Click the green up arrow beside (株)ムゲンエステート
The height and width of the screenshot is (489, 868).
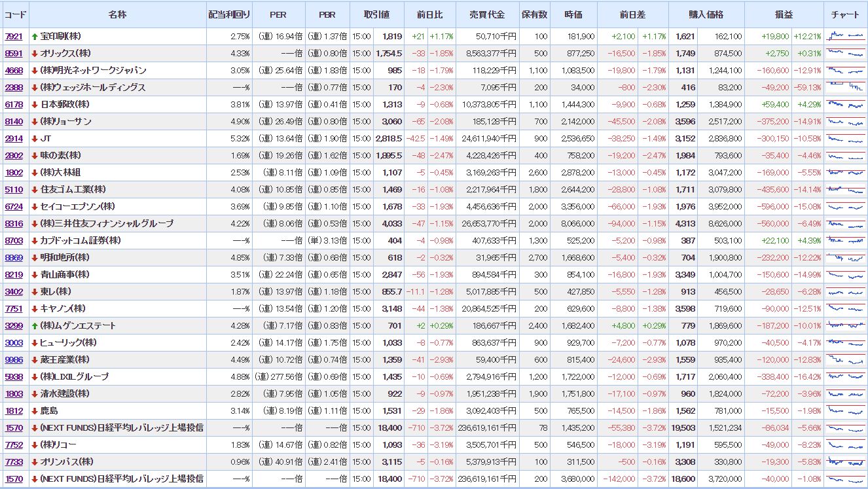click(x=35, y=326)
